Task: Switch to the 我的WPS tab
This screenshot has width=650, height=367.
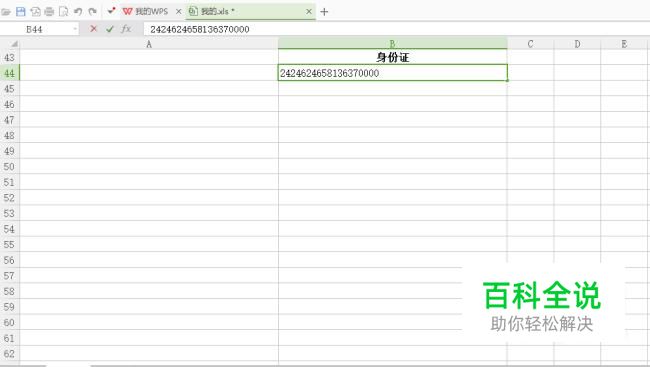Action: (146, 12)
